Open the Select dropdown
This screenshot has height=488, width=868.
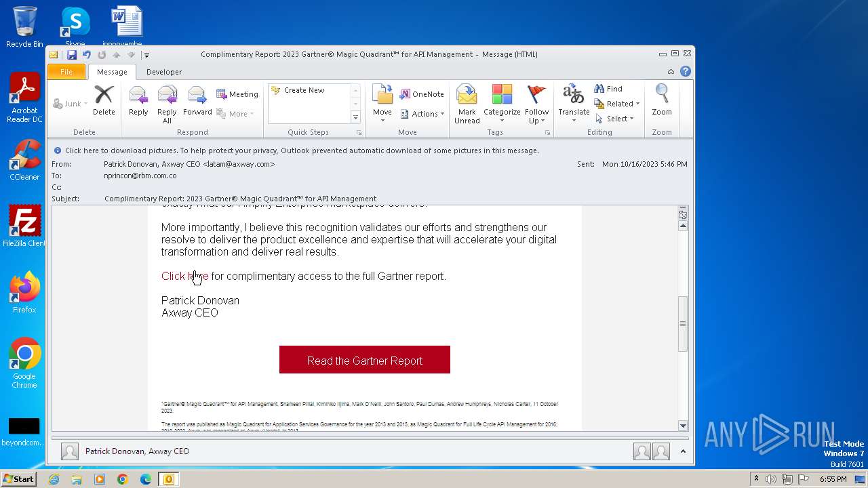coord(614,119)
